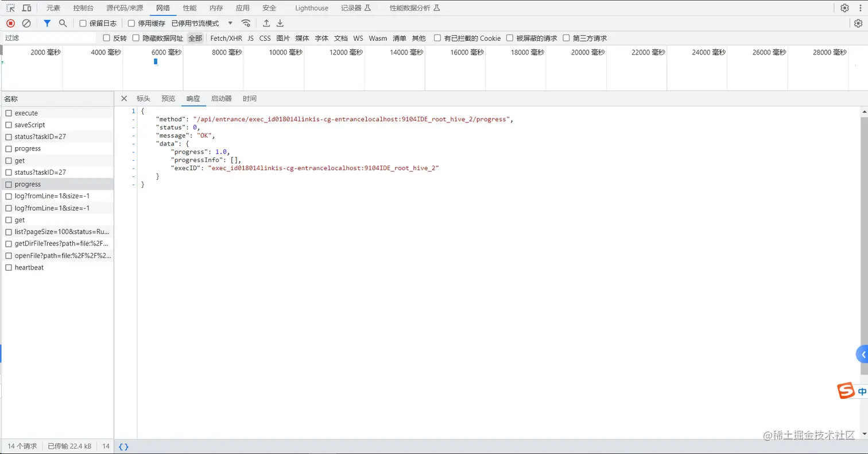Tick the checkbox beside the heartbeat request
Image resolution: width=868 pixels, height=454 pixels.
(9, 267)
